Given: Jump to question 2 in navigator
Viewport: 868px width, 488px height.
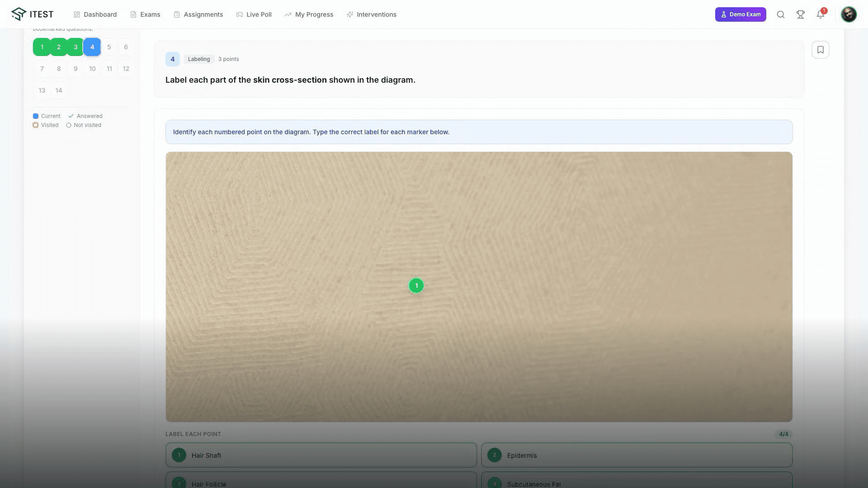Looking at the screenshot, I should pyautogui.click(x=59, y=47).
